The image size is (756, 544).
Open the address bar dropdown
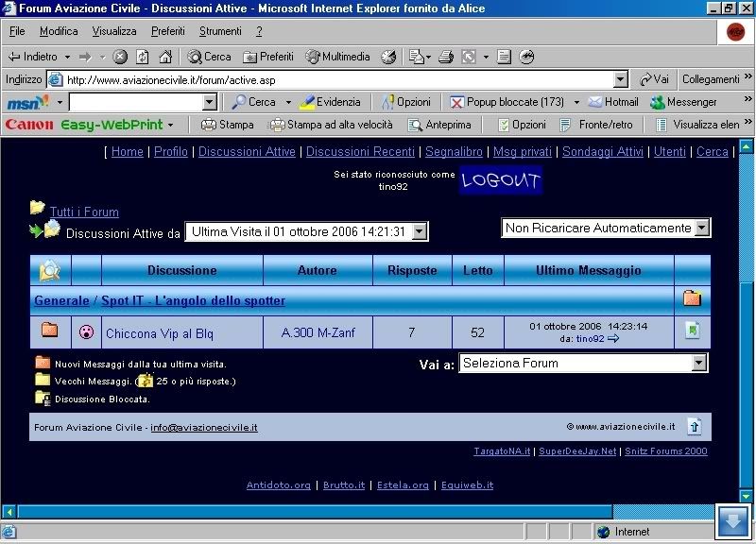[621, 79]
